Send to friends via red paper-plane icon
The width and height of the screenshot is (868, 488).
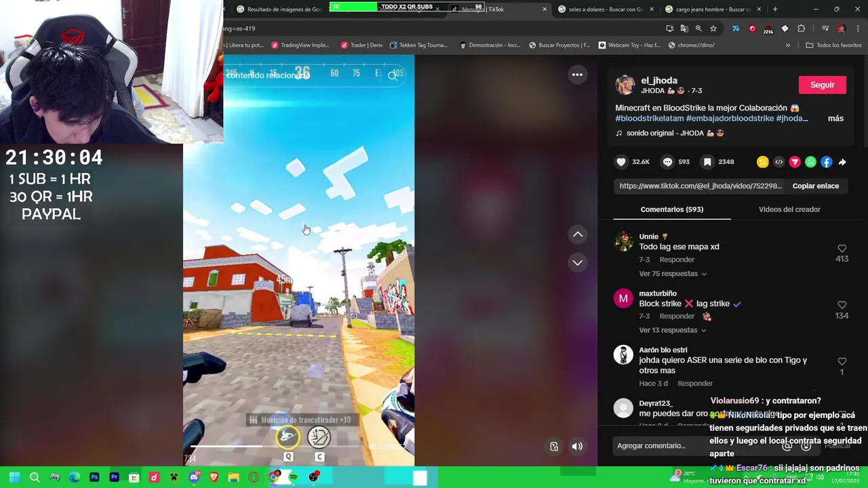coord(795,162)
